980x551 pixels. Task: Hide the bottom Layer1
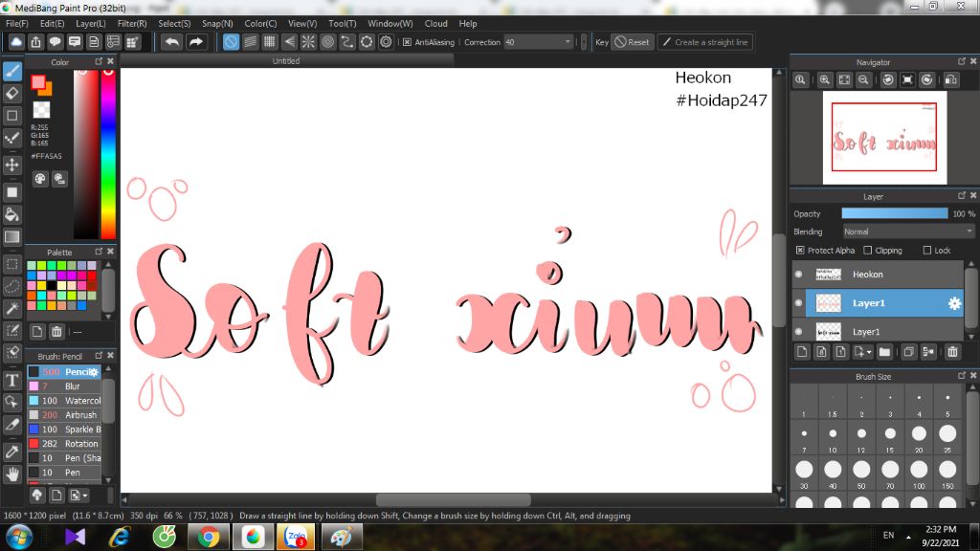pos(799,332)
